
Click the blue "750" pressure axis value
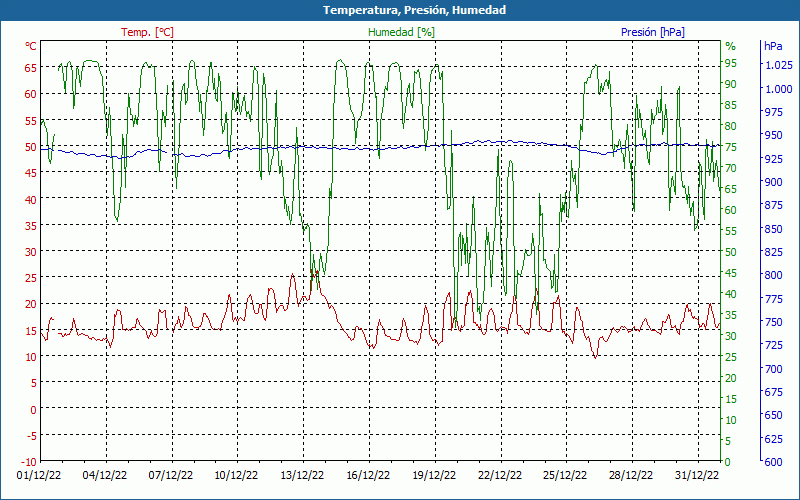tap(774, 322)
